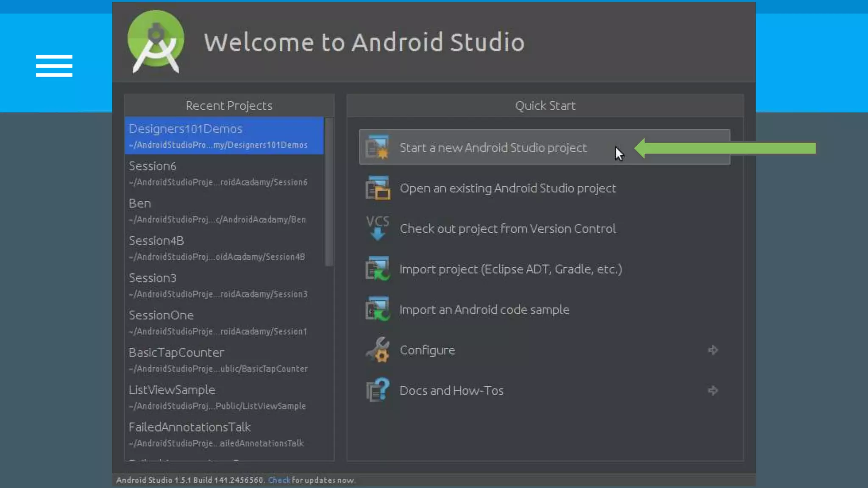
Task: Check out project from Version Control
Action: pyautogui.click(x=545, y=228)
